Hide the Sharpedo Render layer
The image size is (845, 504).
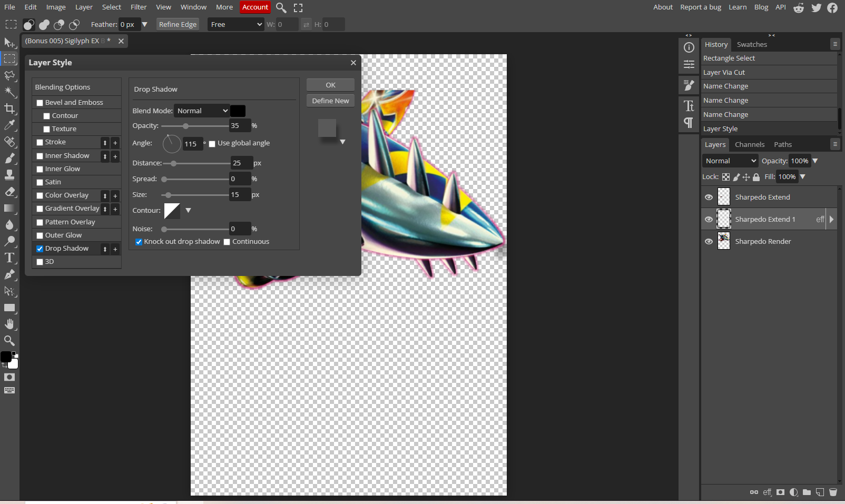click(x=709, y=242)
